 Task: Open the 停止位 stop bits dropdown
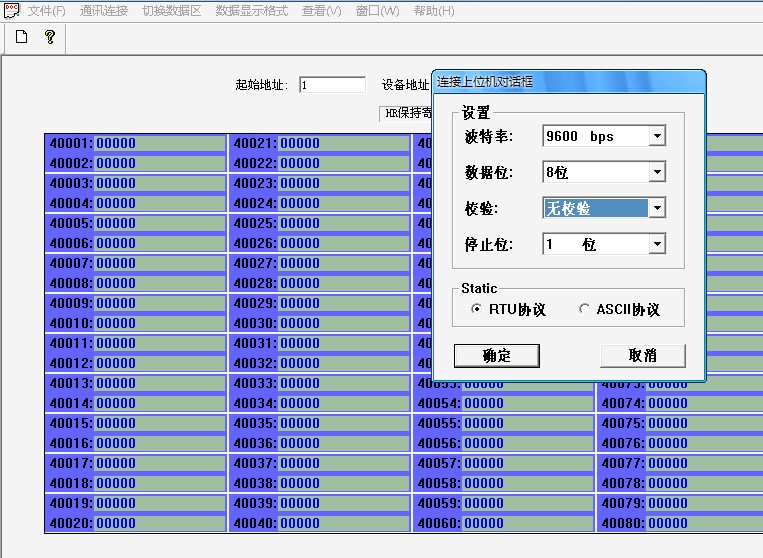point(657,244)
